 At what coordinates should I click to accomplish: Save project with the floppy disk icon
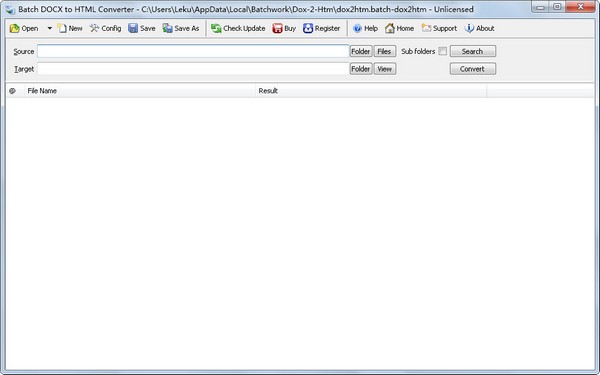pos(142,28)
